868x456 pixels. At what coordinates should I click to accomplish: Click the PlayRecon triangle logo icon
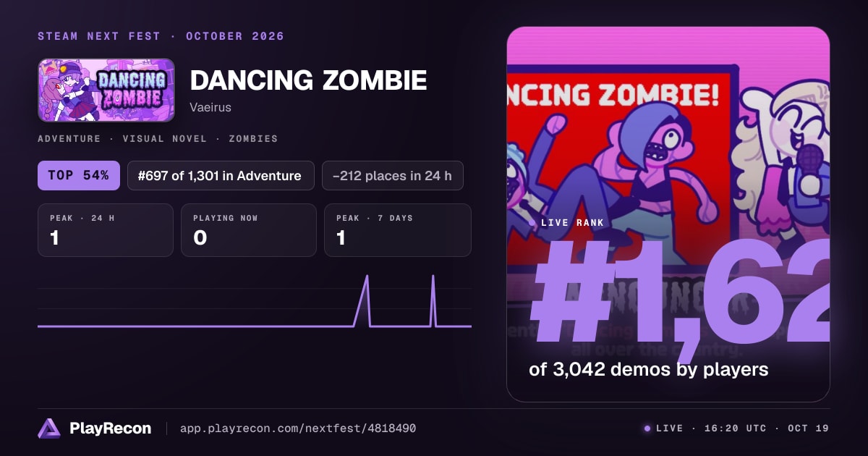(x=49, y=428)
